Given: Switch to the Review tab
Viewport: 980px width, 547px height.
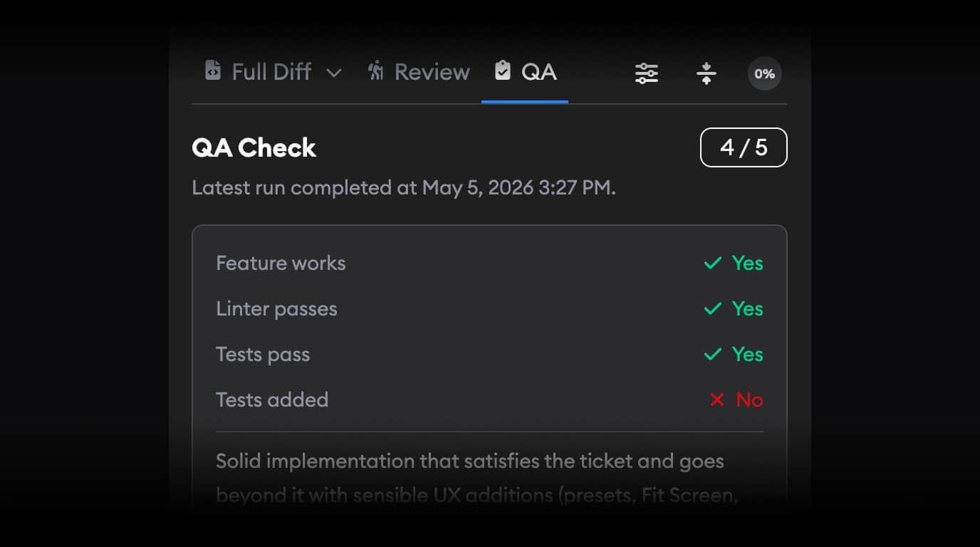Looking at the screenshot, I should point(419,72).
